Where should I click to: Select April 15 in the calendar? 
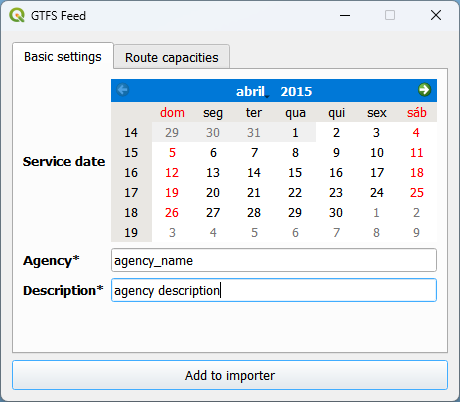295,172
